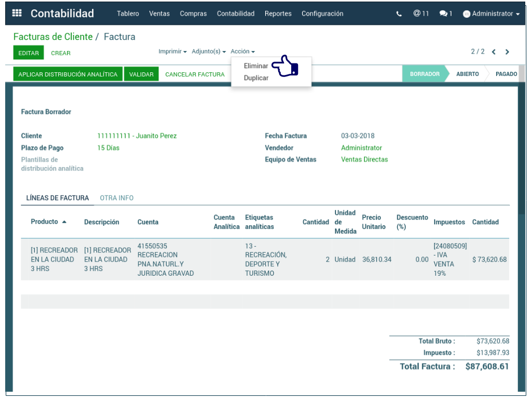Open the Imprimir dropdown
The height and width of the screenshot is (399, 532).
tap(172, 52)
